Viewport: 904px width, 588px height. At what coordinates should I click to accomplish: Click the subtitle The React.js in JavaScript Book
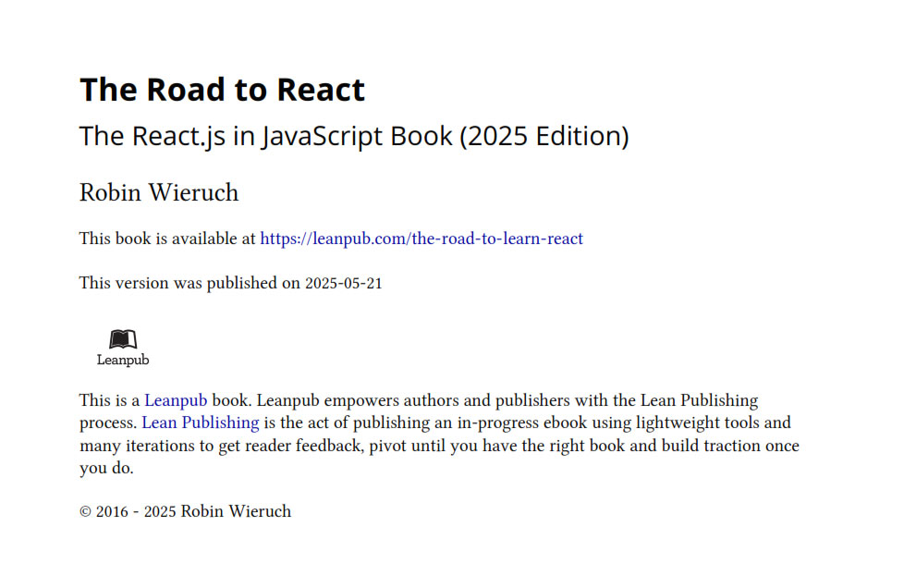click(x=354, y=137)
